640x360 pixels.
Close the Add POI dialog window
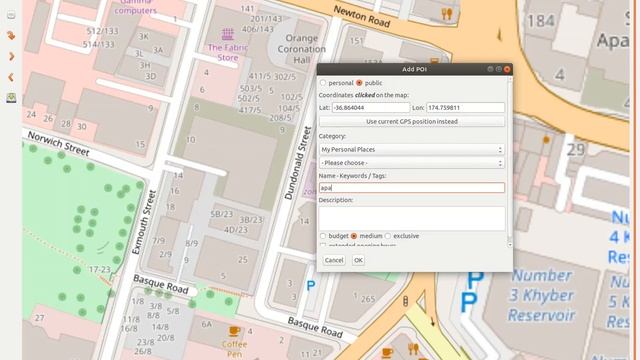click(507, 69)
